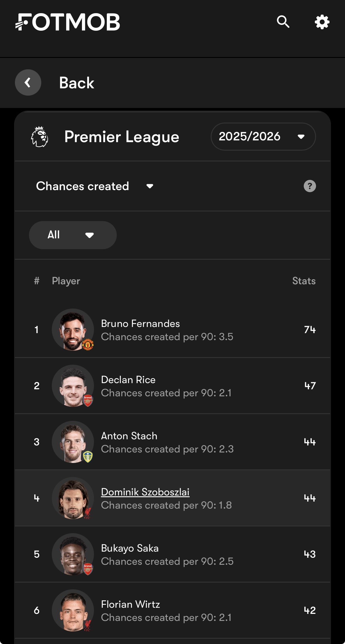345x644 pixels.
Task: Click the Stats column header
Action: pyautogui.click(x=304, y=281)
